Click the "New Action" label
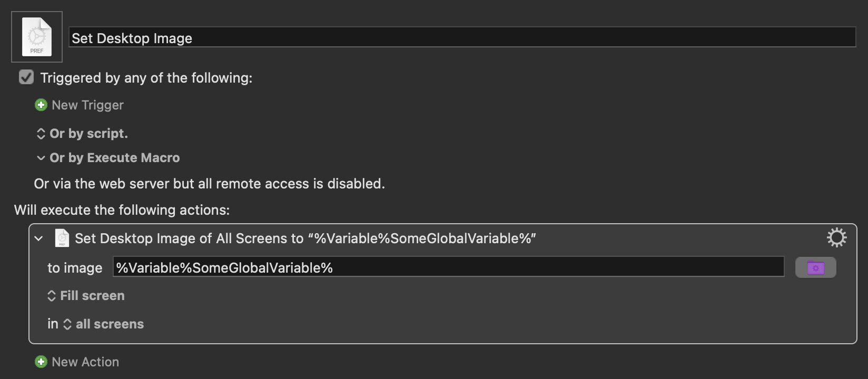 (85, 362)
